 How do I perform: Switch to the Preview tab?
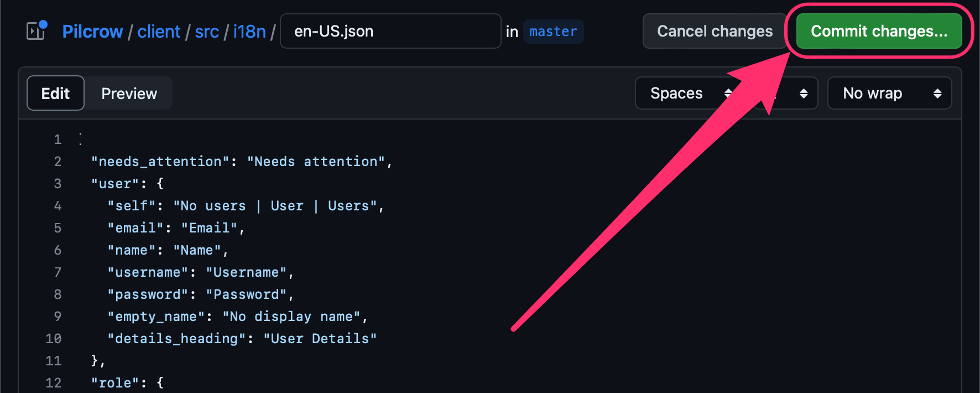point(128,93)
